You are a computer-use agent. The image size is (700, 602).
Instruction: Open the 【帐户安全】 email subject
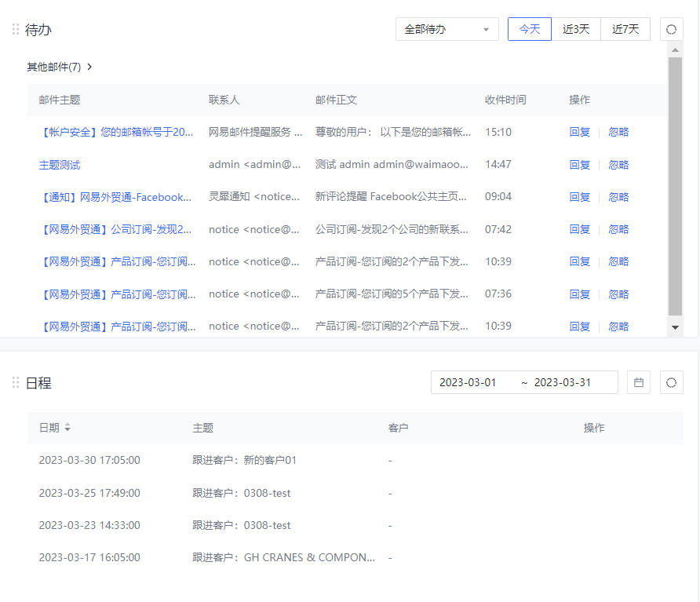116,132
